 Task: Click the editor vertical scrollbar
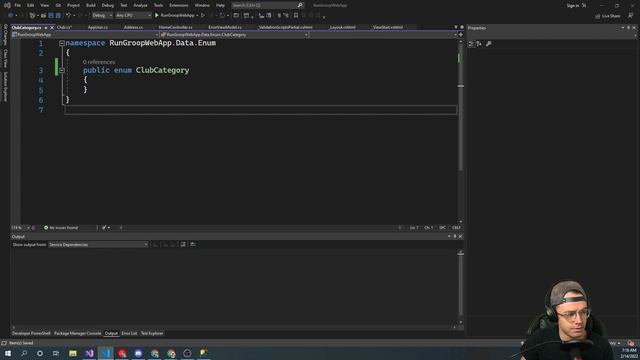point(461,131)
